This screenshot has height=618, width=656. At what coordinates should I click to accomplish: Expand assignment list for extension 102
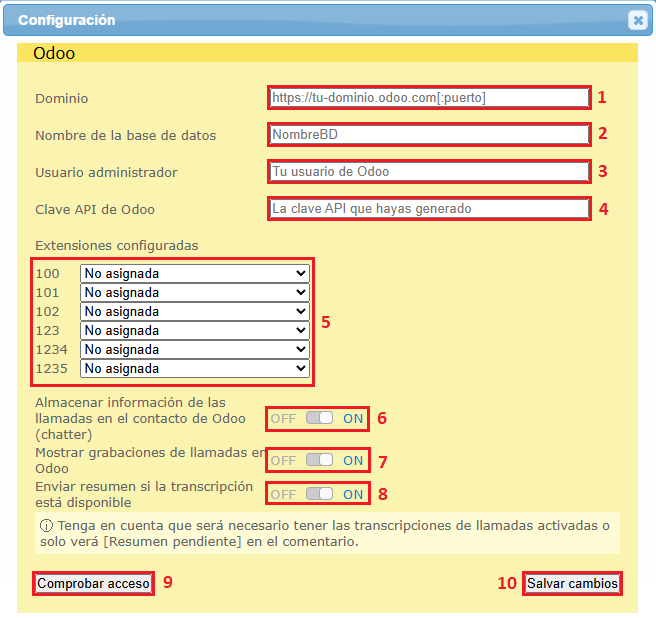[x=195, y=312]
